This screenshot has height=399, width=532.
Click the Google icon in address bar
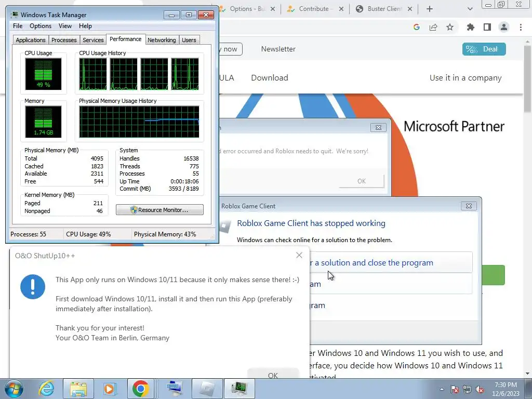(417, 28)
